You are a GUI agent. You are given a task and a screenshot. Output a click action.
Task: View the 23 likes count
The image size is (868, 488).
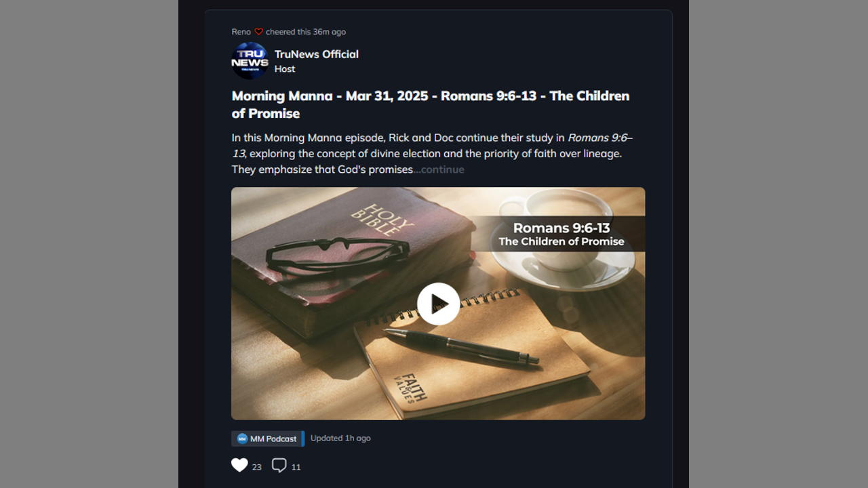pos(257,467)
